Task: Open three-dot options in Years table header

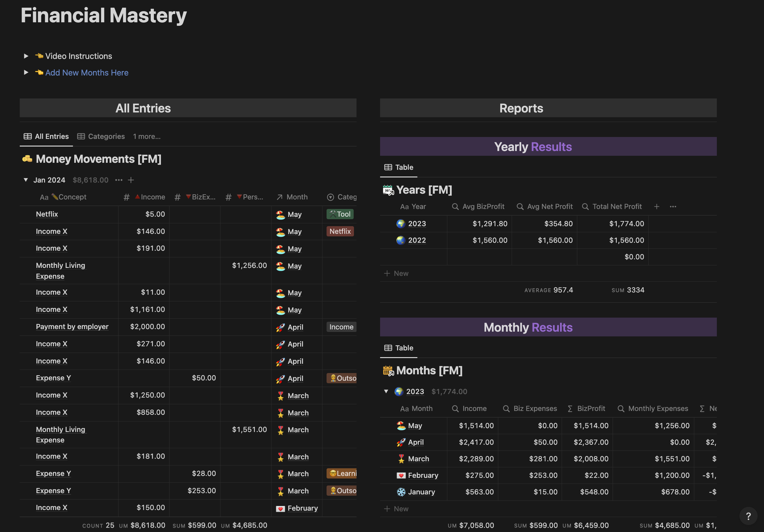Action: (x=673, y=207)
